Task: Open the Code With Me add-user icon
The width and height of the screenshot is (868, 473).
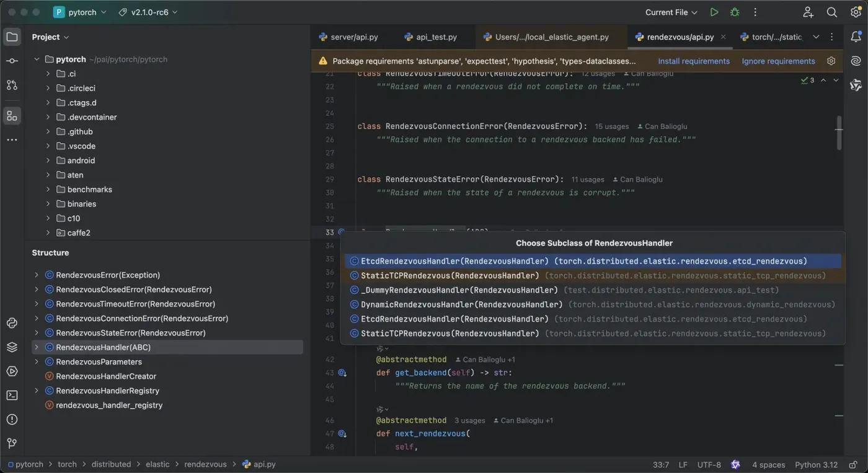Action: click(x=808, y=12)
